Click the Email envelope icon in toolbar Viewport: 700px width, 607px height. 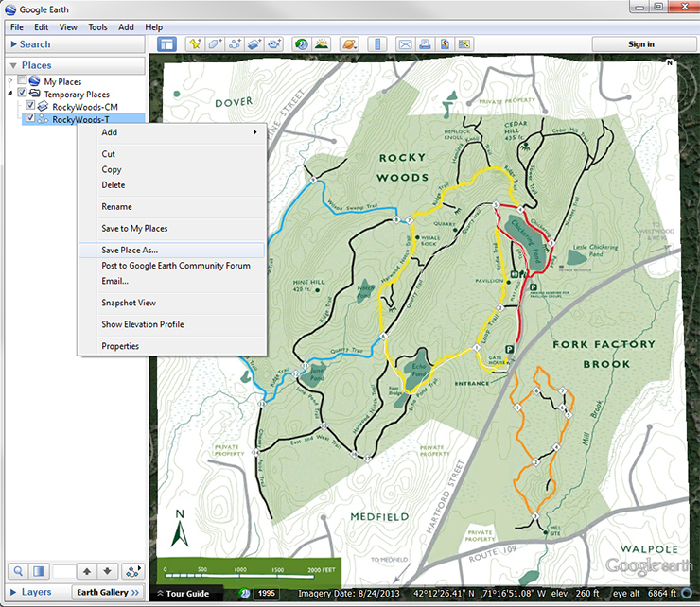[x=405, y=43]
